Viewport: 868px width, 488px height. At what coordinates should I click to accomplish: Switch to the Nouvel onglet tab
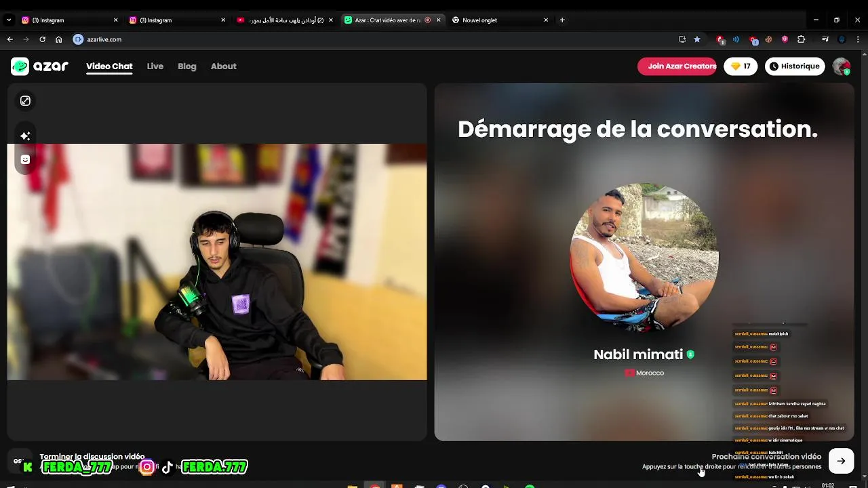pyautogui.click(x=499, y=20)
